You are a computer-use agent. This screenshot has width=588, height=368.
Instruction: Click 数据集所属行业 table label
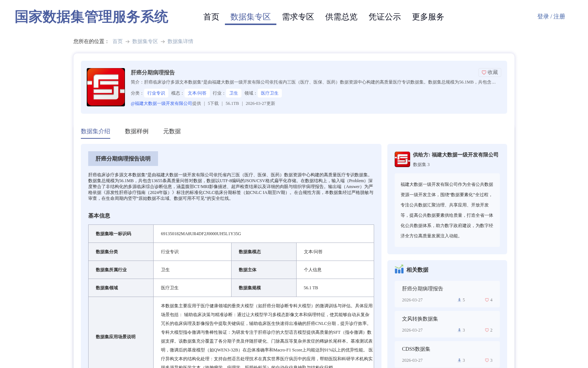pyautogui.click(x=111, y=270)
